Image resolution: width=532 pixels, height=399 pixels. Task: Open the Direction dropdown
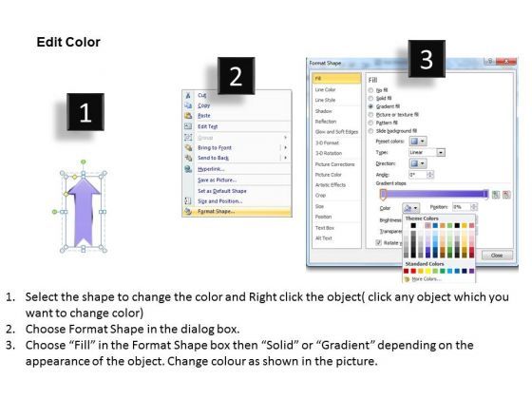[x=418, y=163]
